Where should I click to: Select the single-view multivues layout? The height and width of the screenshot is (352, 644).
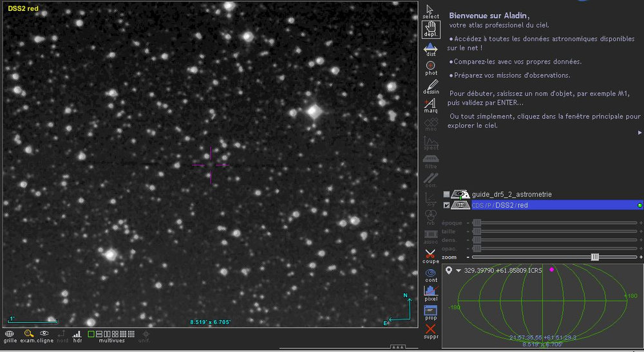click(x=91, y=334)
